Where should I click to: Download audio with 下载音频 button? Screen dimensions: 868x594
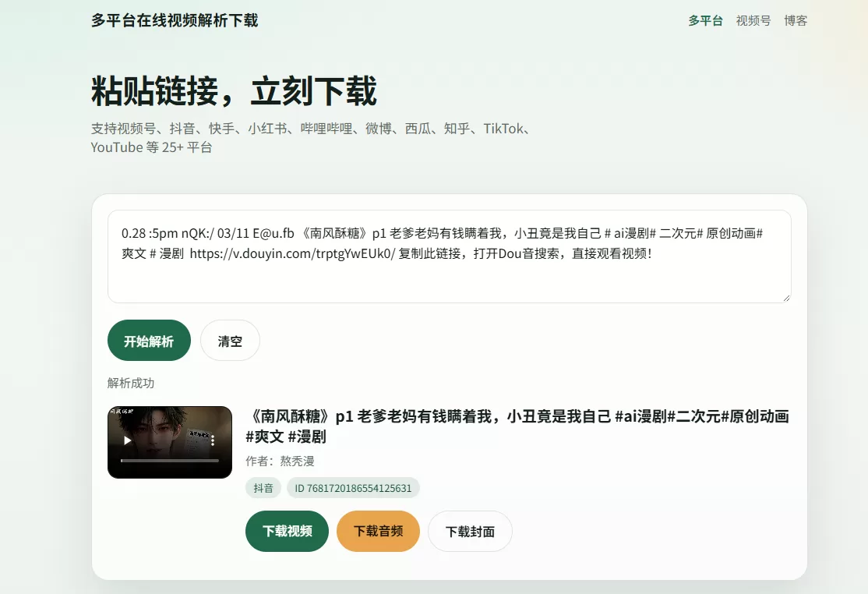coord(378,531)
